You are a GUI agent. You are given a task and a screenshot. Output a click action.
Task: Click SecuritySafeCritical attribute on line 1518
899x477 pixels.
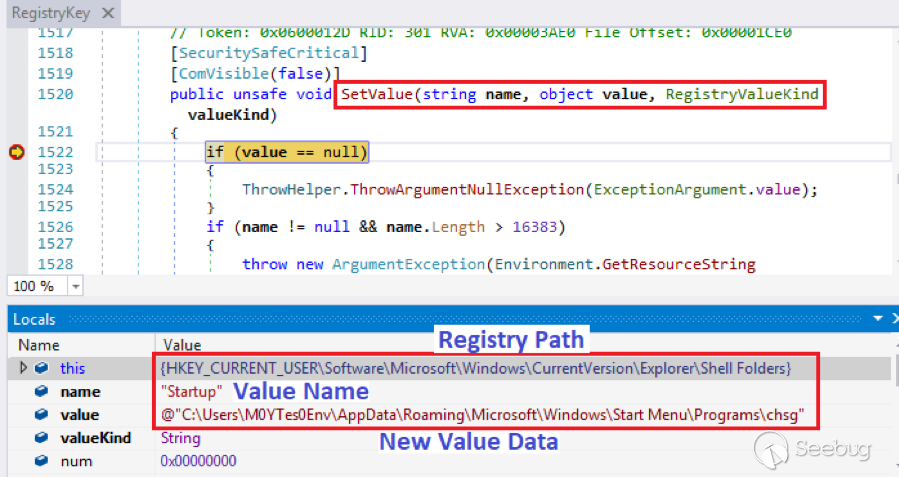268,53
